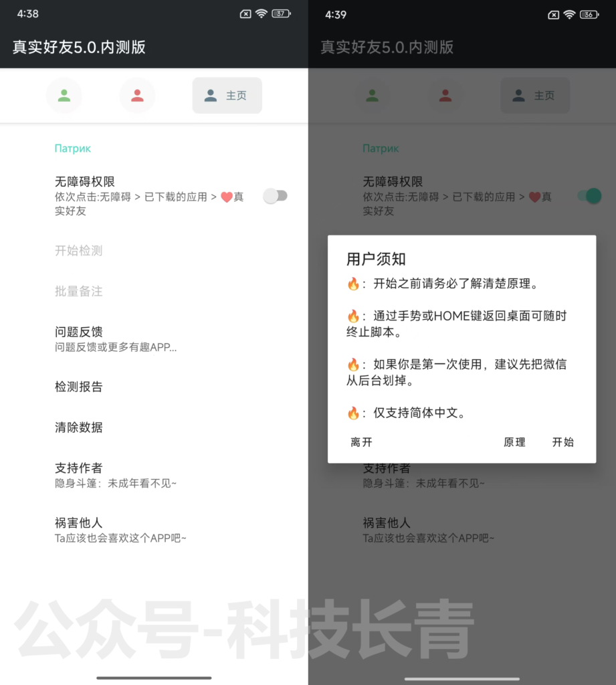Enable the 无障碍权限 switch in left screen

(276, 196)
